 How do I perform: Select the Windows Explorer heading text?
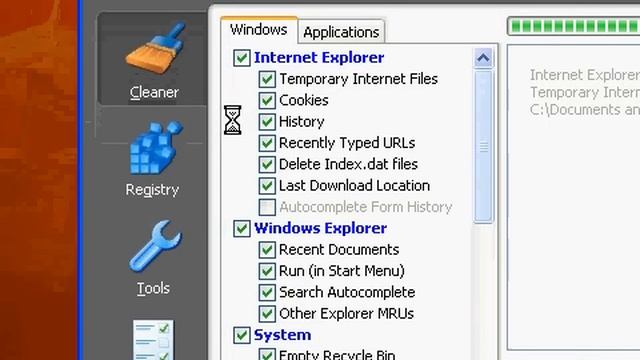320,228
